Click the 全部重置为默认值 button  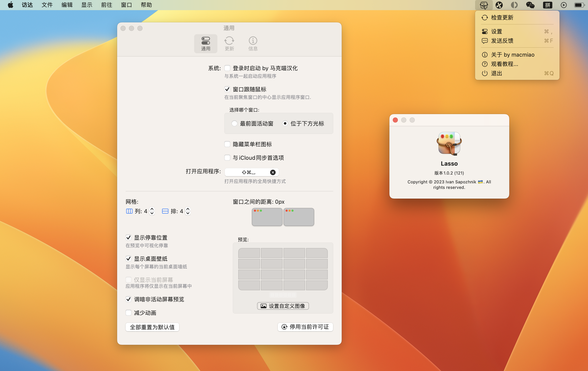click(x=152, y=327)
